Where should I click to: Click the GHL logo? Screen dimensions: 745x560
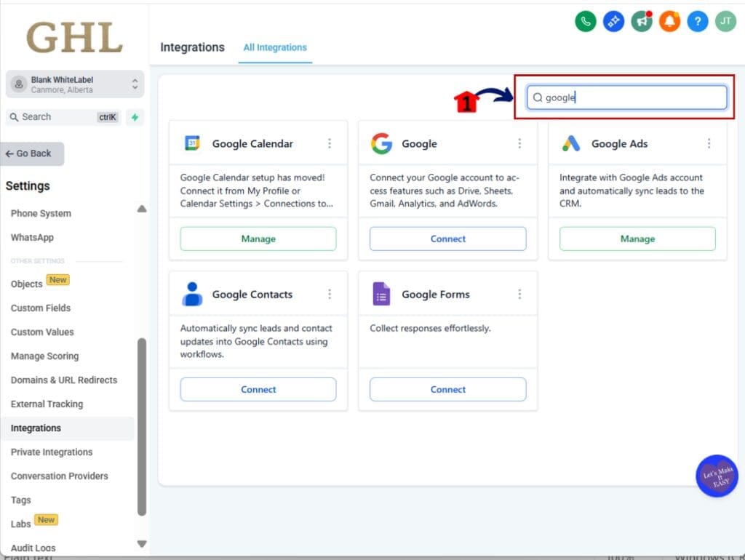[75, 38]
